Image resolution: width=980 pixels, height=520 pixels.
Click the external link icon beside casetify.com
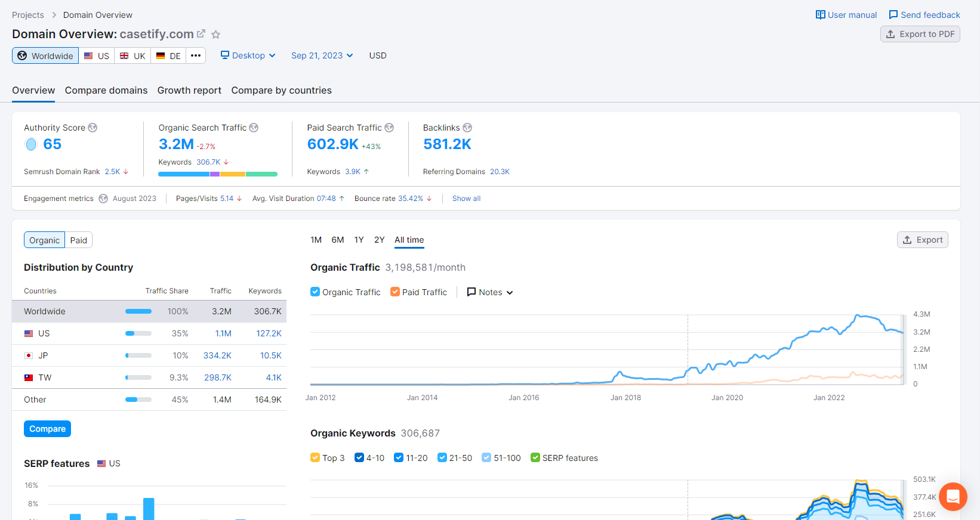[201, 34]
